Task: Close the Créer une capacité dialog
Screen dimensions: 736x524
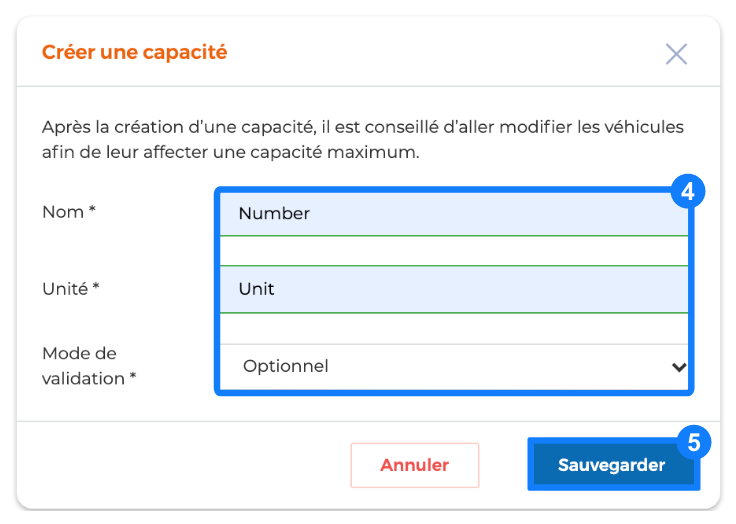Action: pos(676,54)
